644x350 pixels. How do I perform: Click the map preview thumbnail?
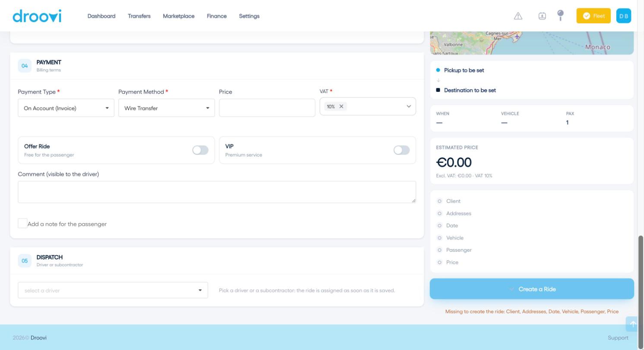[532, 43]
